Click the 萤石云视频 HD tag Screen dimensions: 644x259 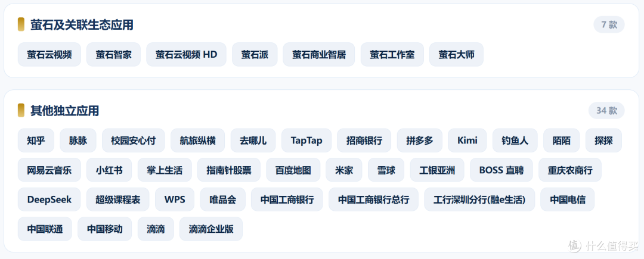click(187, 55)
